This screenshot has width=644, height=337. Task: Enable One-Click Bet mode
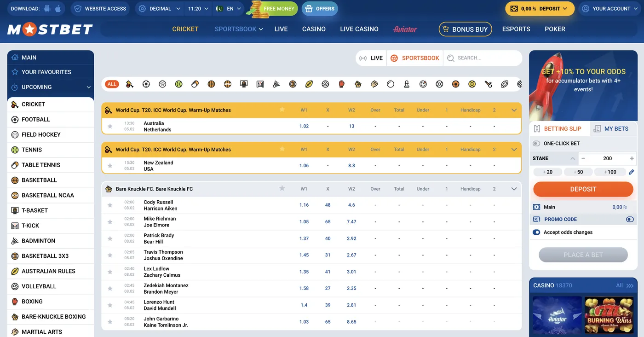pyautogui.click(x=536, y=143)
